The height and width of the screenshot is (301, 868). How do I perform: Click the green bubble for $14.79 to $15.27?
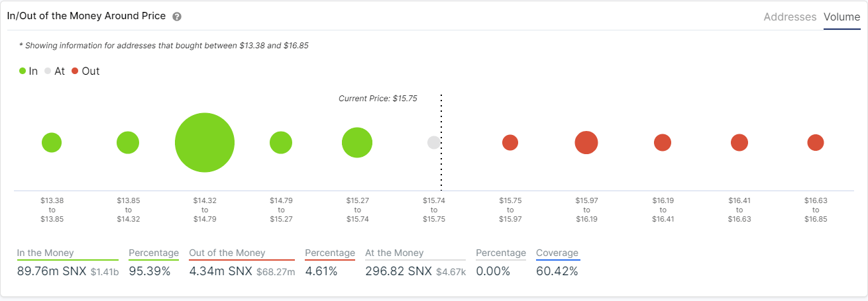pos(281,142)
